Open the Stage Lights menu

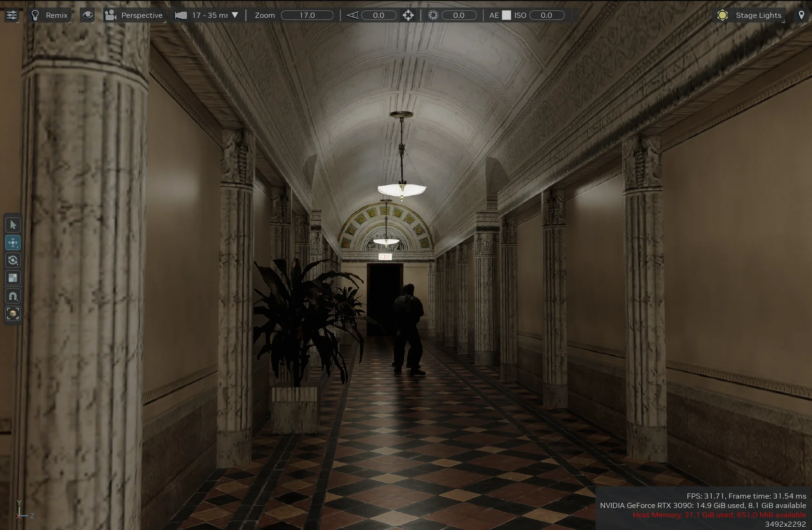[x=751, y=15]
